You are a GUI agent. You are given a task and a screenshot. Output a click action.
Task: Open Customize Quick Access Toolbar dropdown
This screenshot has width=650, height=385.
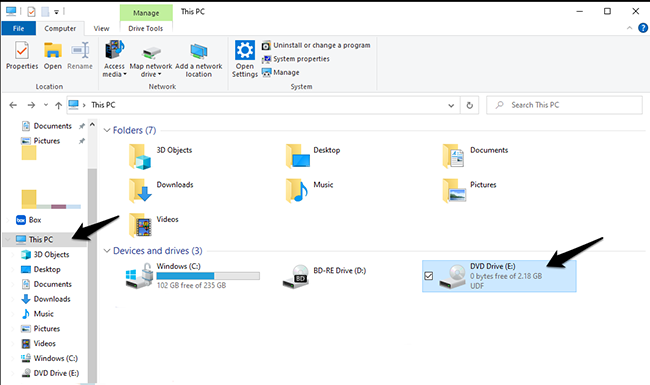tap(56, 12)
